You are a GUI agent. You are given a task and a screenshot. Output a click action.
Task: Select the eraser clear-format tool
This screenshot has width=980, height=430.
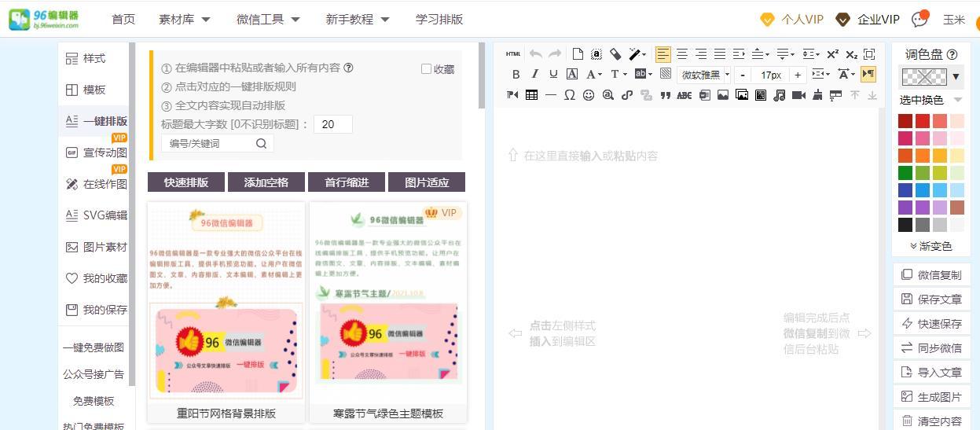point(615,54)
